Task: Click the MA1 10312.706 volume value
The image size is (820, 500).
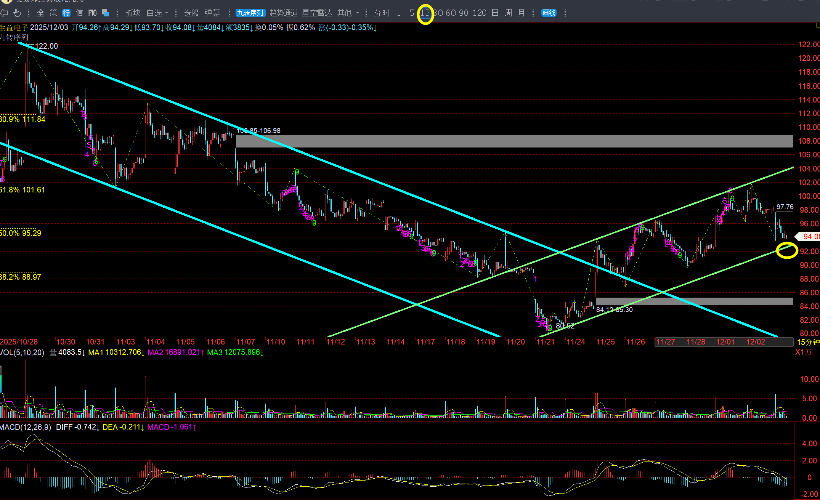Action: [x=115, y=353]
